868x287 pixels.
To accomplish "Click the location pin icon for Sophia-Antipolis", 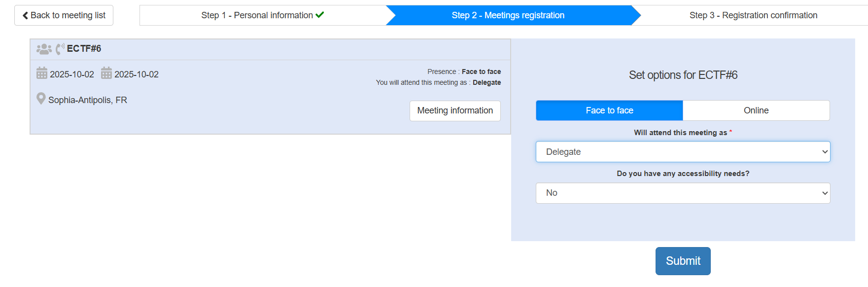I will coord(41,99).
